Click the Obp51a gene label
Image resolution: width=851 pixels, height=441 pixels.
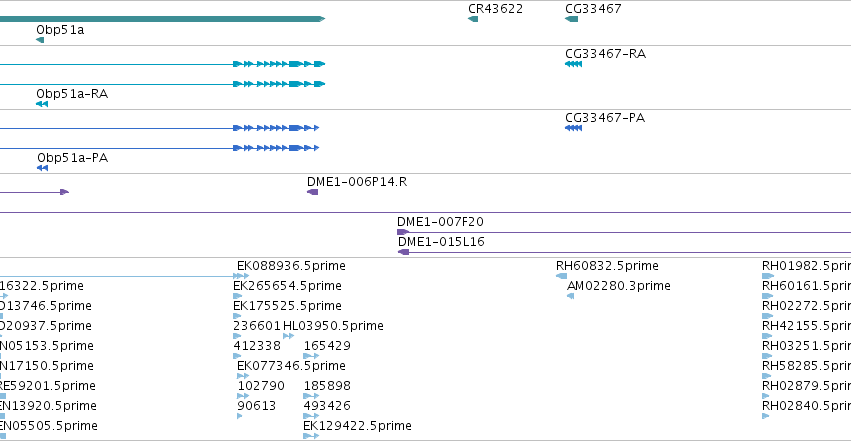pyautogui.click(x=60, y=30)
